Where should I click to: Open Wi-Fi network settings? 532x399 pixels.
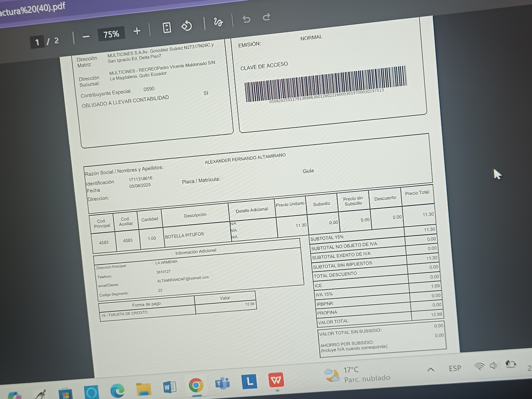(479, 366)
